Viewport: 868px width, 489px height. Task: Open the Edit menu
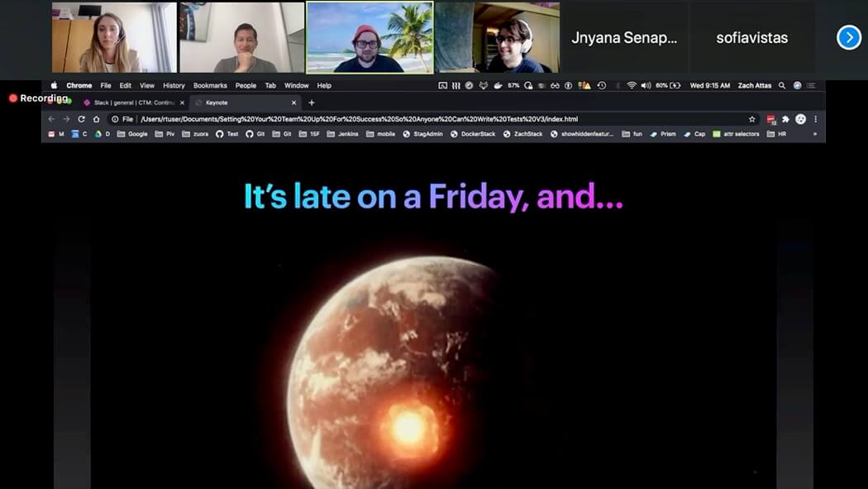(126, 86)
